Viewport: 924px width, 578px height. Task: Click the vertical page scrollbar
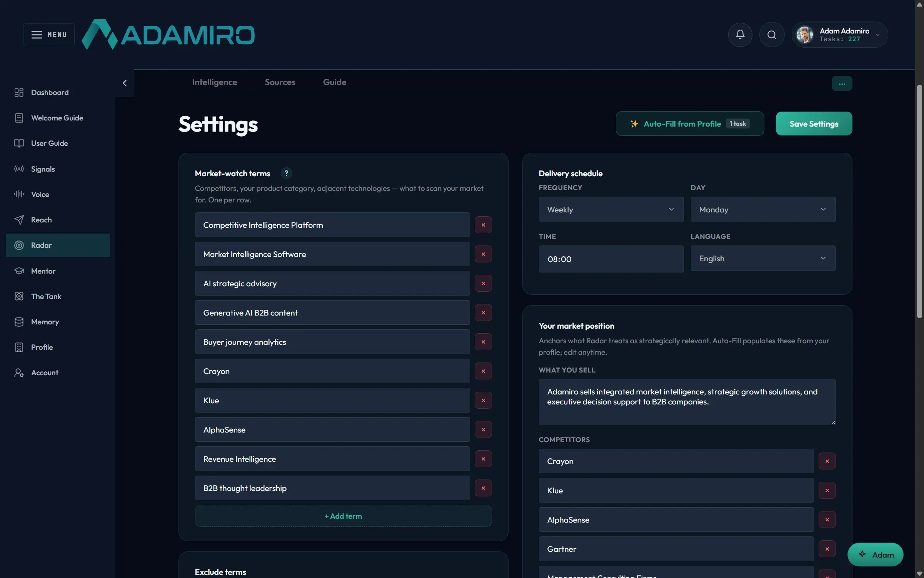pyautogui.click(x=919, y=201)
